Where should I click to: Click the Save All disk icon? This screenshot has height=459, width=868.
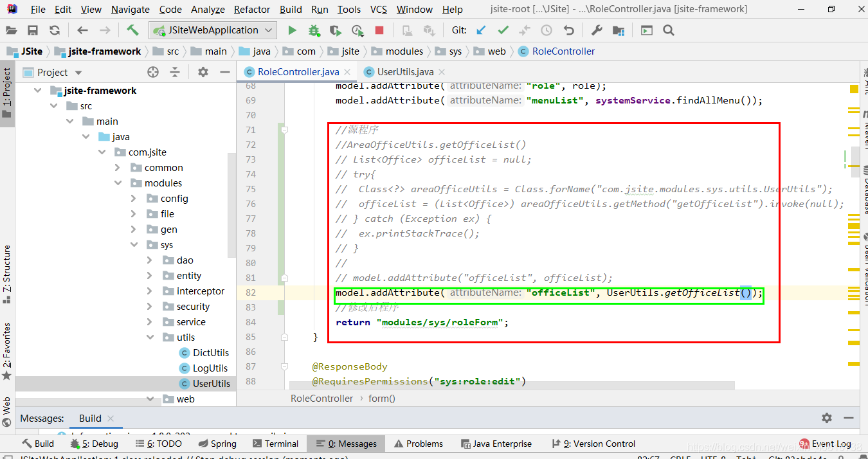pos(33,30)
